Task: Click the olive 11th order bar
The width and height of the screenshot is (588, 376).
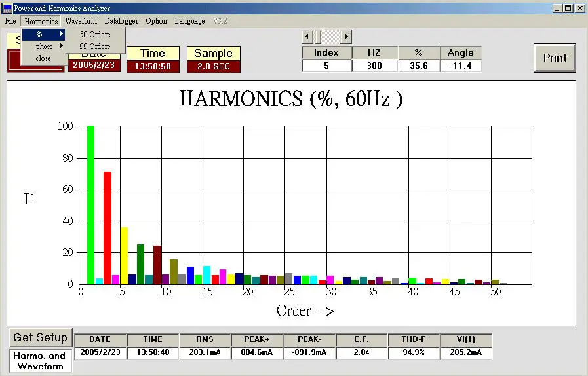Action: (174, 272)
